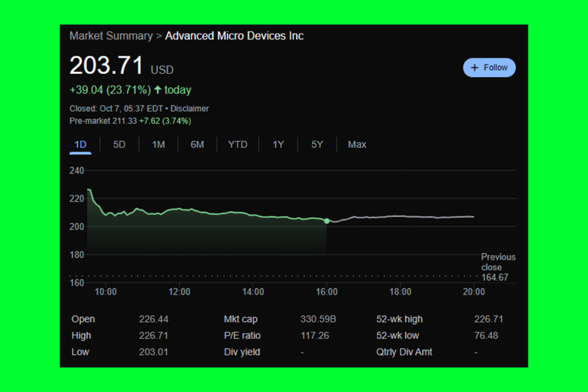This screenshot has width=588, height=392.
Task: Open the 5Y price history
Action: coord(316,145)
